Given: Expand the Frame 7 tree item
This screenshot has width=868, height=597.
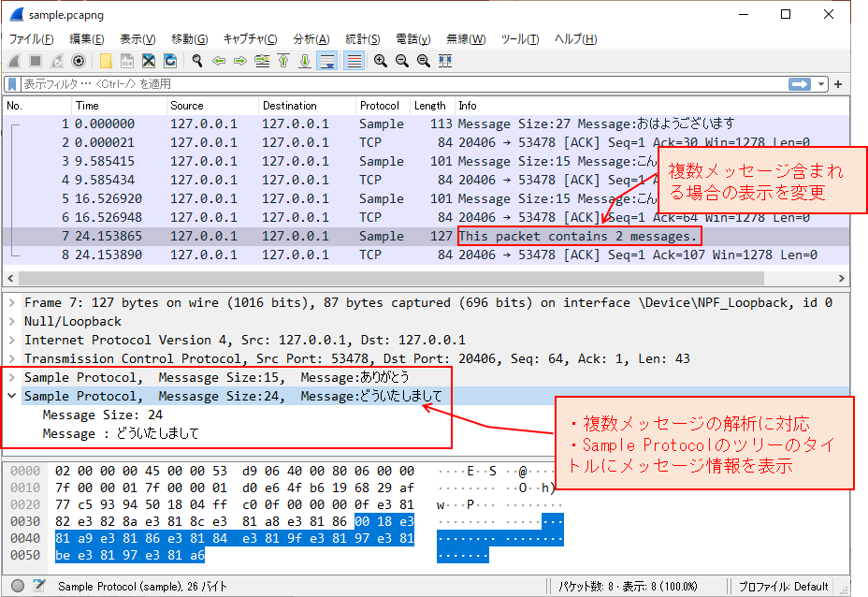Looking at the screenshot, I should [x=11, y=303].
